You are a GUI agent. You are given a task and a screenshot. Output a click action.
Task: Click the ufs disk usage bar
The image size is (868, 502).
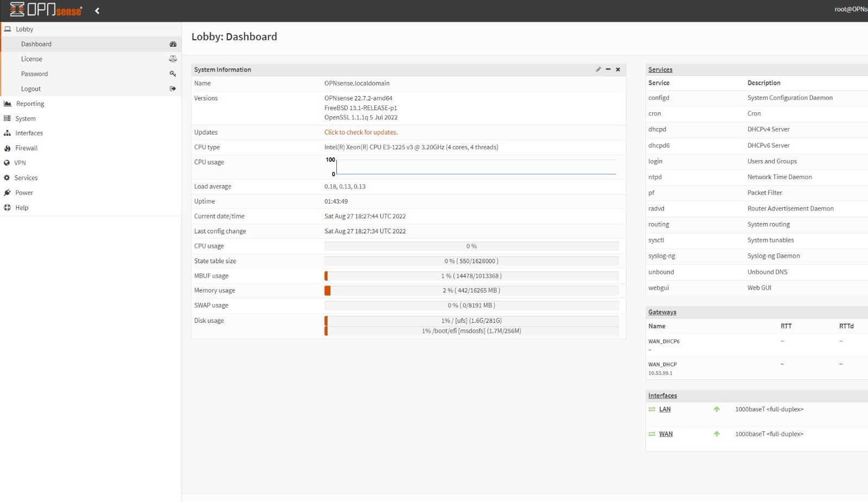pyautogui.click(x=471, y=321)
